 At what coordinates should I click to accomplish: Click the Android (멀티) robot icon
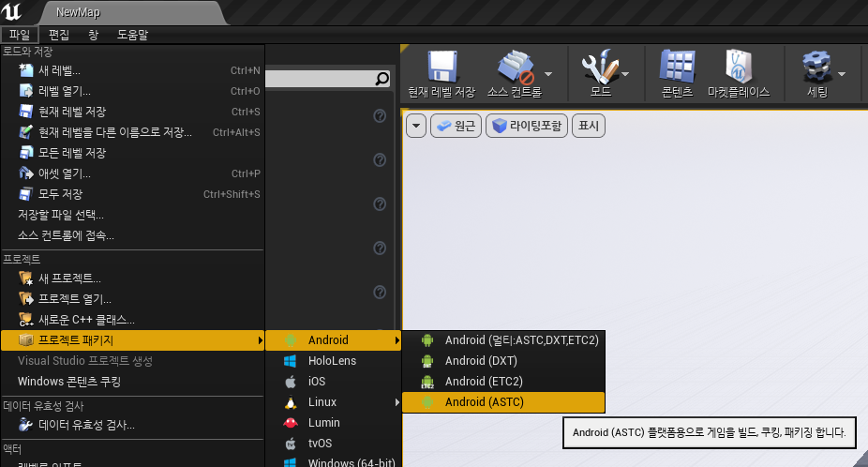[427, 340]
